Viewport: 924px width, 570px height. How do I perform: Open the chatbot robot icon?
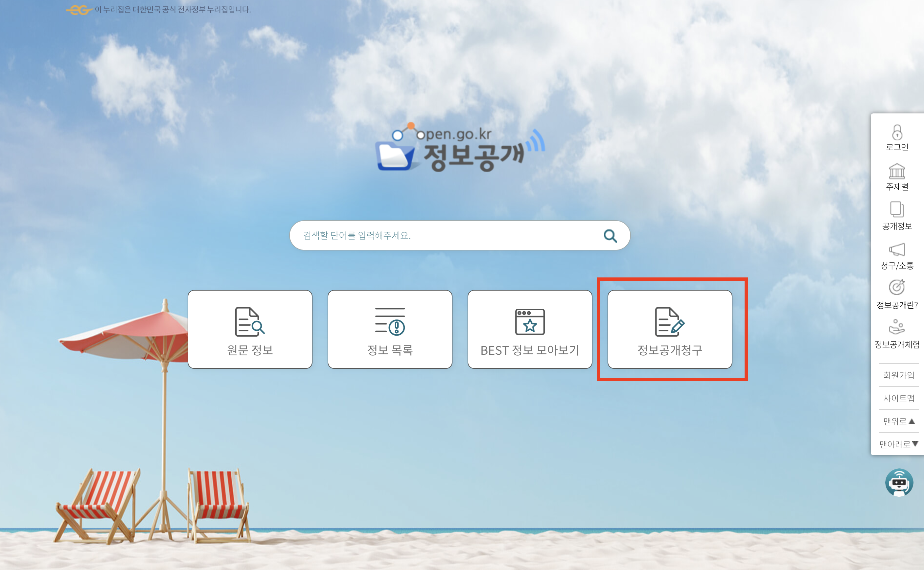[899, 482]
